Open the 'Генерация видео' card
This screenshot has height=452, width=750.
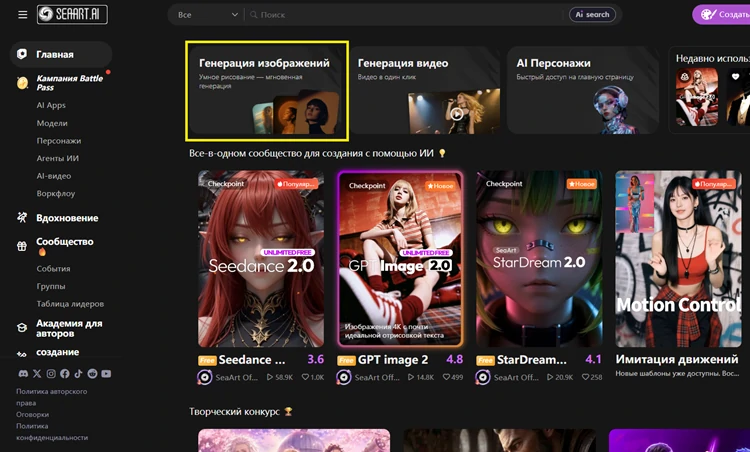(425, 90)
